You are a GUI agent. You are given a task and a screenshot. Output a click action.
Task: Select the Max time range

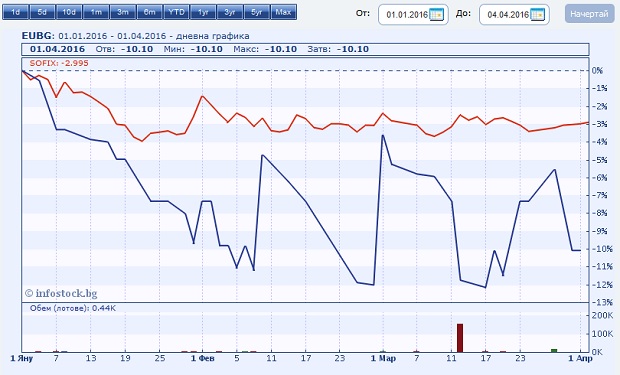pyautogui.click(x=284, y=12)
